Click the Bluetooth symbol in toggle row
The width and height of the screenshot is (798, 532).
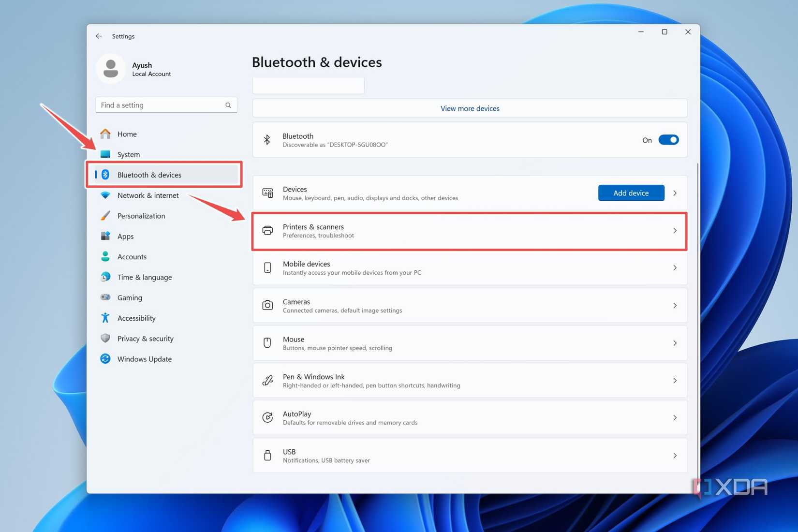point(267,140)
